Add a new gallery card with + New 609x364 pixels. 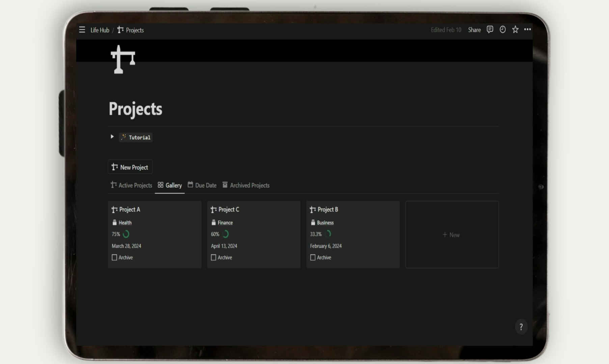click(452, 235)
